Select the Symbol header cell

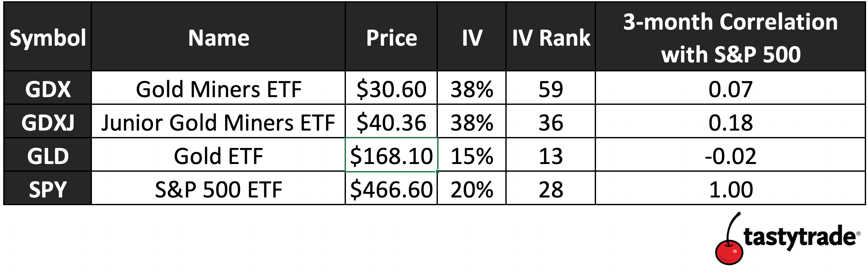click(48, 36)
